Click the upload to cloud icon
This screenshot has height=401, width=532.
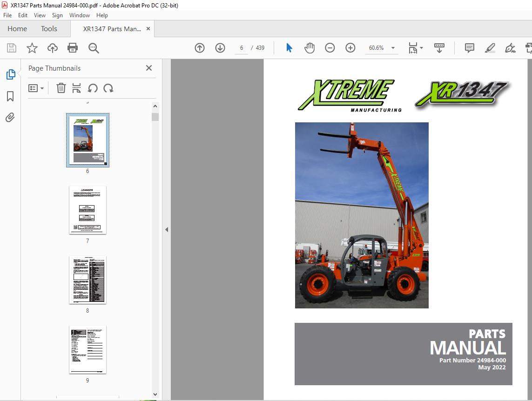[52, 48]
